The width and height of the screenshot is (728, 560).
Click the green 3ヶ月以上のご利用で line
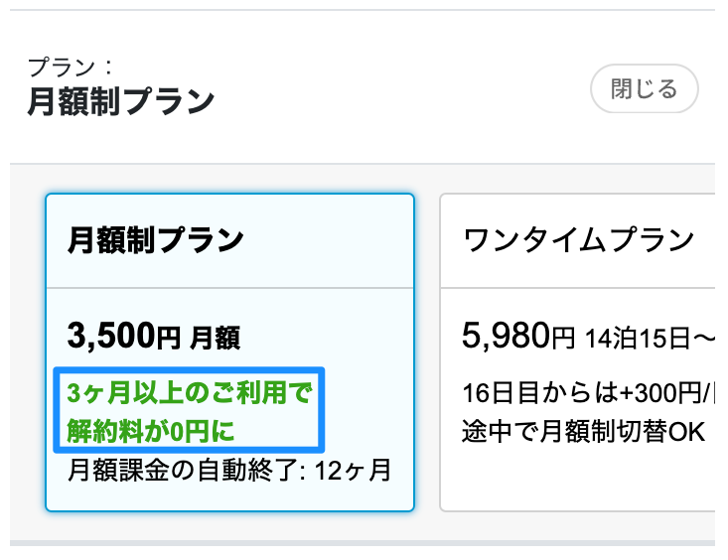[x=189, y=394]
